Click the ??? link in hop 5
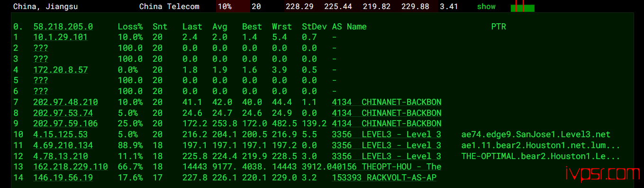Image resolution: width=644 pixels, height=188 pixels. (41, 80)
